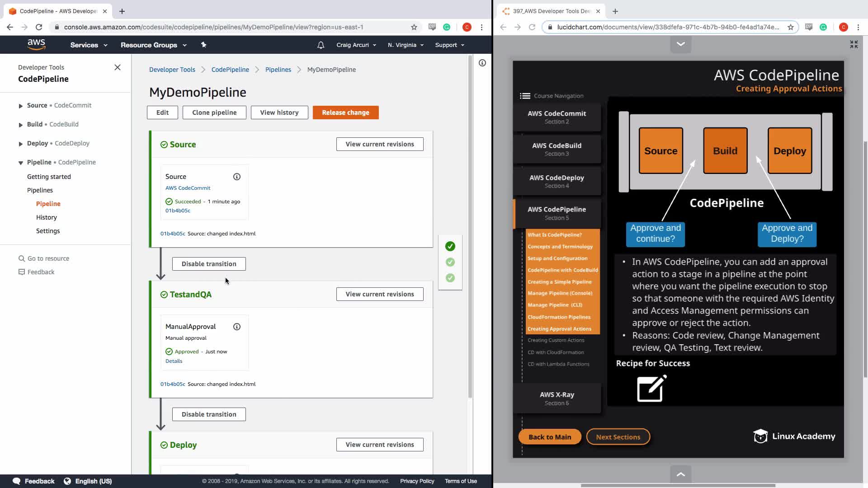868x488 pixels.
Task: Open Course Navigation hamburger menu icon
Action: pyautogui.click(x=525, y=96)
